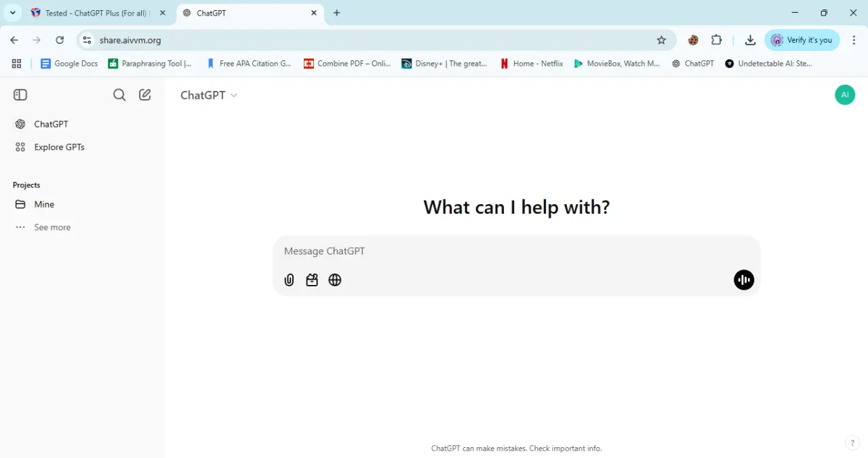868x458 pixels.
Task: Open the Disney+ bookmark
Action: [x=444, y=64]
